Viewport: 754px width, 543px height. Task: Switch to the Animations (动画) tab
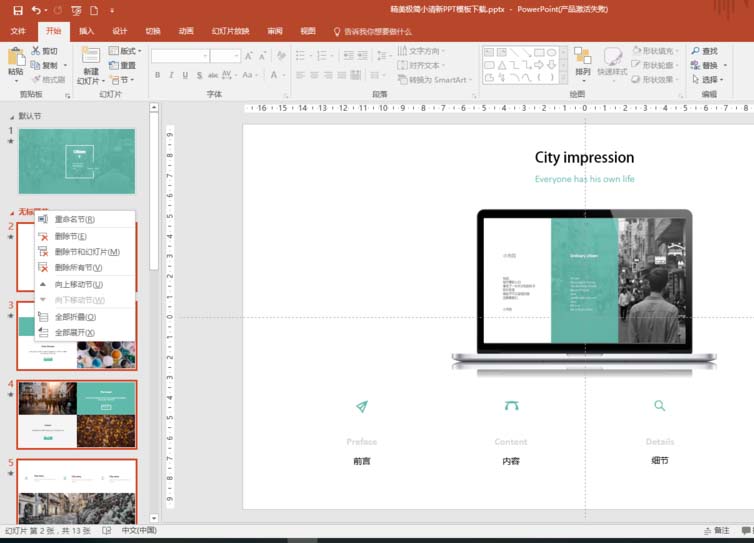[x=186, y=31]
